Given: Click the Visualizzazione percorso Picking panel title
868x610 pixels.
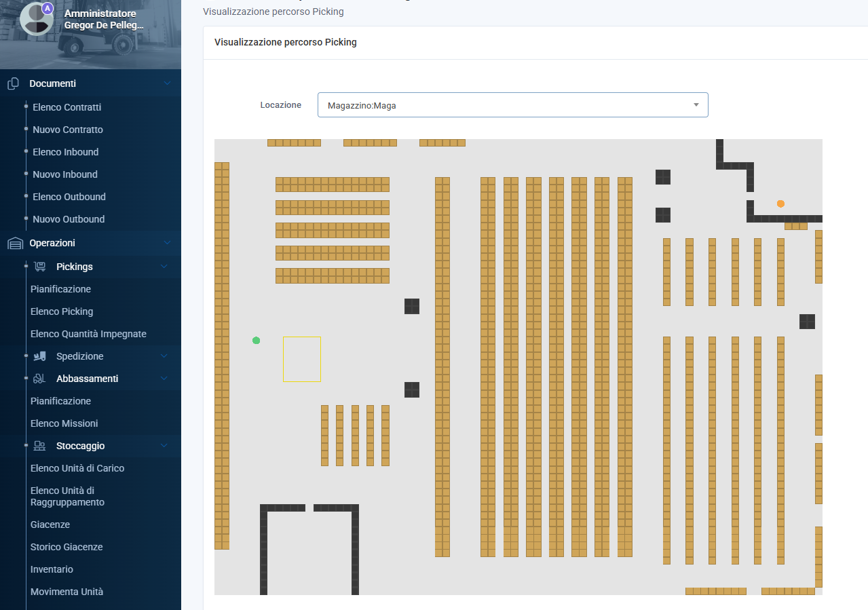Looking at the screenshot, I should coord(286,42).
